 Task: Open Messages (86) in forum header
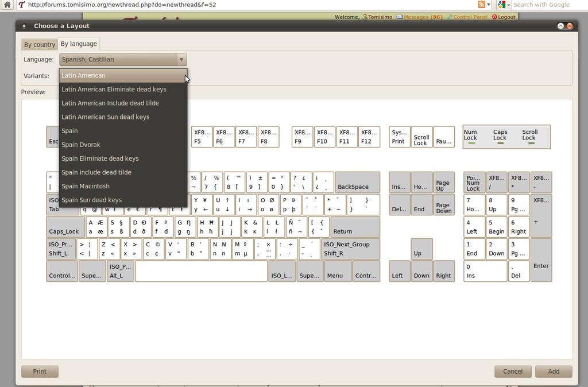423,17
